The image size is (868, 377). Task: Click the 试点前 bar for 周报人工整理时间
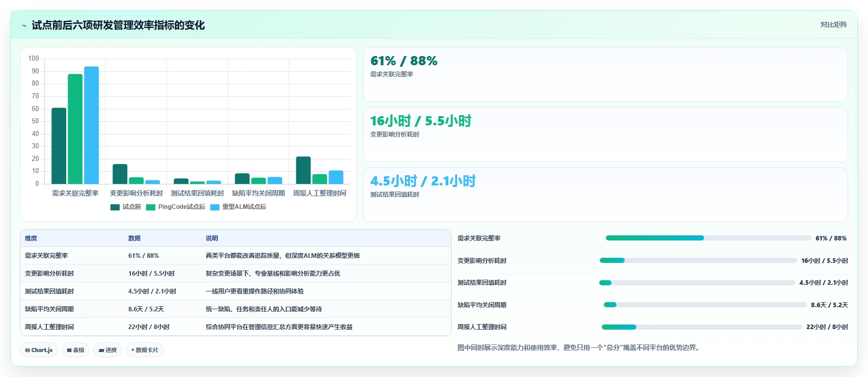pyautogui.click(x=303, y=170)
